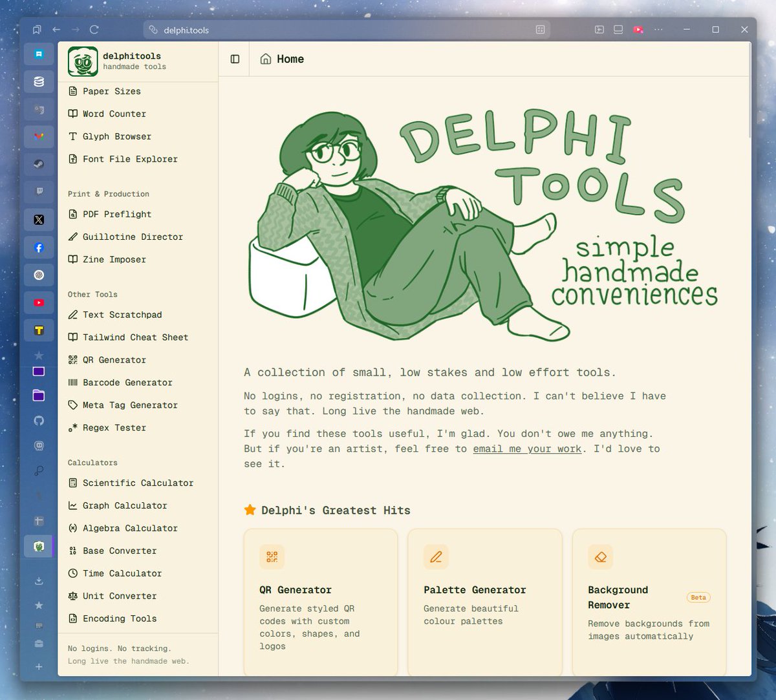Click the delphitools frog logo
The width and height of the screenshot is (776, 700).
click(83, 61)
